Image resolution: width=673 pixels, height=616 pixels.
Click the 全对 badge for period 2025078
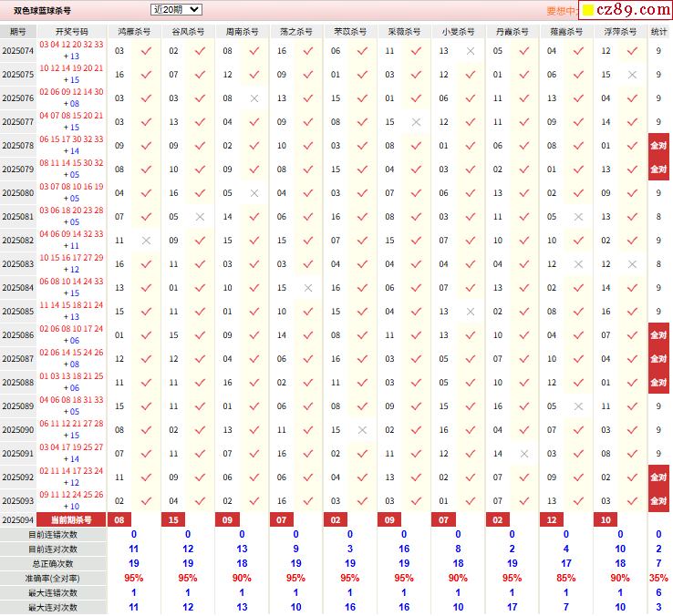658,146
